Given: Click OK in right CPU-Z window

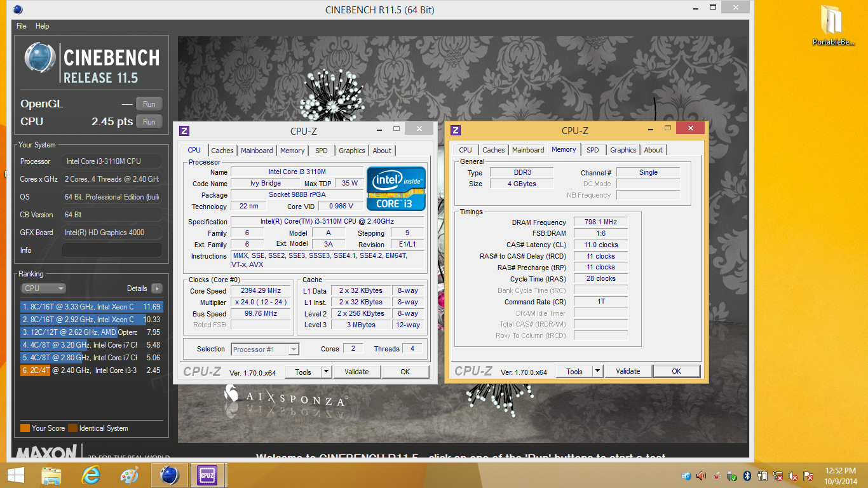Looking at the screenshot, I should [x=676, y=371].
